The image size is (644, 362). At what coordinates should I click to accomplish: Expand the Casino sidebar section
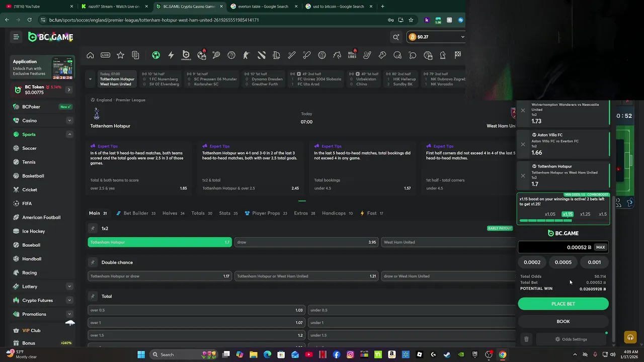tap(69, 121)
